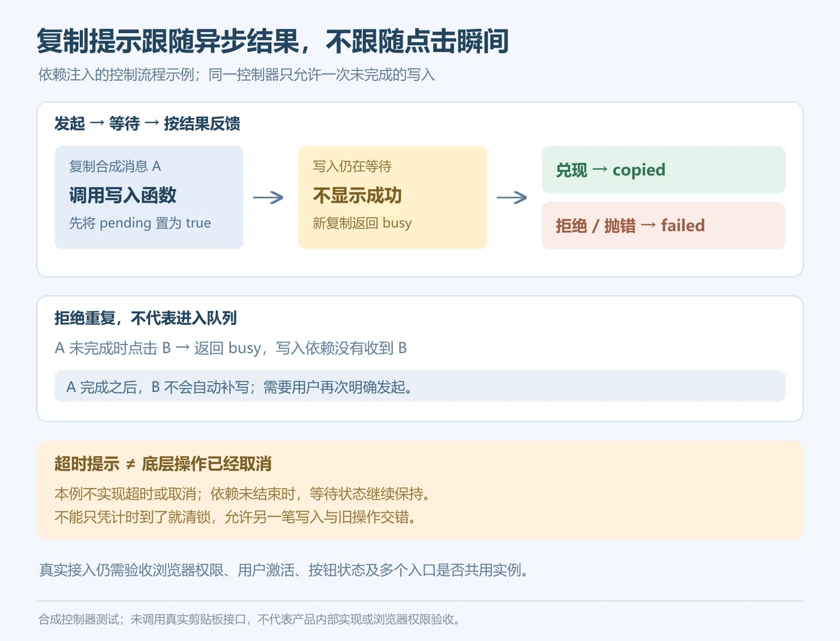Image resolution: width=840 pixels, height=641 pixels.
Task: Click the title "复制提示跟随异步结果，不跟随点击瞬间"
Action: pos(273,41)
